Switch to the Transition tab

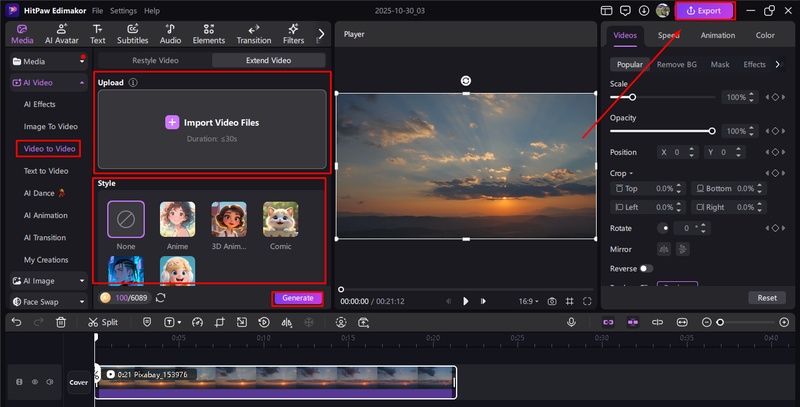point(254,34)
